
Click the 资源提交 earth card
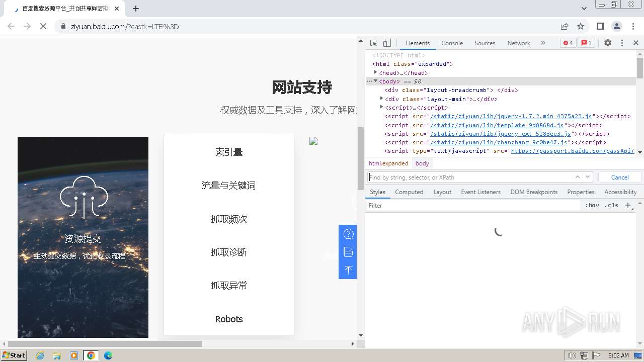tap(83, 237)
